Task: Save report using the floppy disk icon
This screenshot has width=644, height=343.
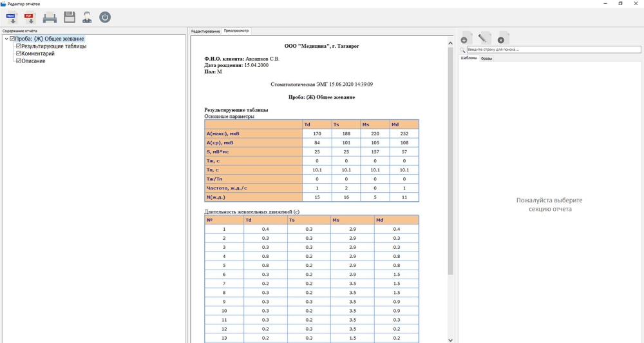Action: point(69,17)
